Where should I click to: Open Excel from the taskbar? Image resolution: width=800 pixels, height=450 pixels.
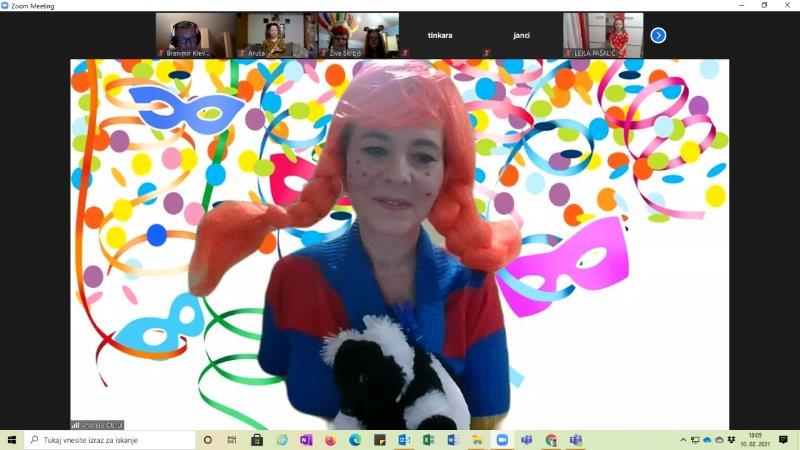pyautogui.click(x=429, y=440)
